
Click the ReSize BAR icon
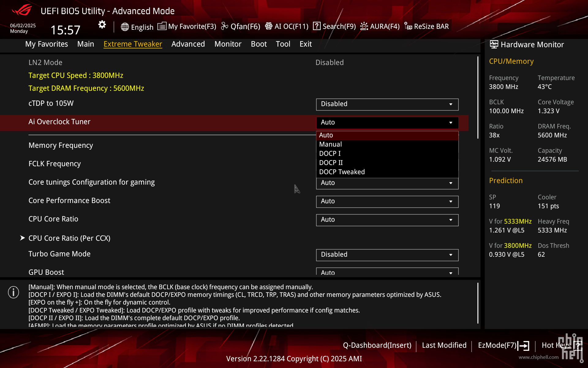[x=408, y=26]
